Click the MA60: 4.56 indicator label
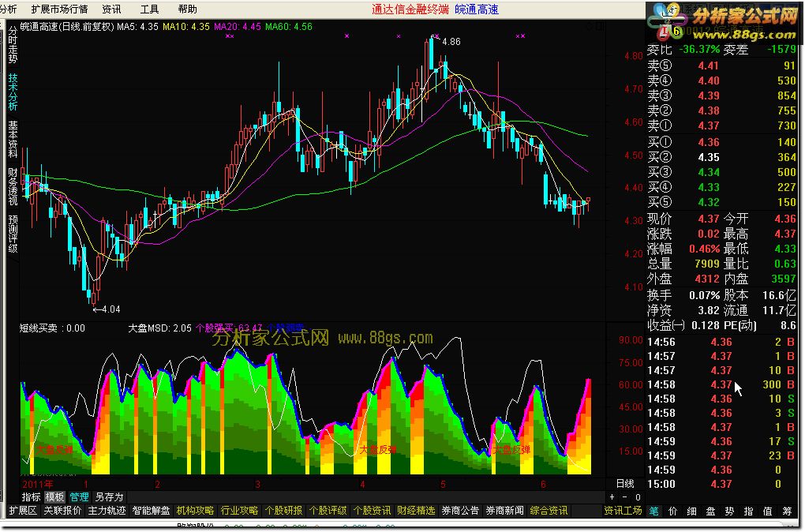 pyautogui.click(x=289, y=27)
